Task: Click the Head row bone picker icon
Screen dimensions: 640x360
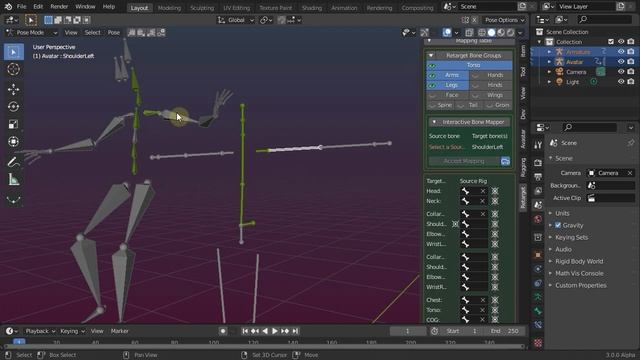Action: 495,191
